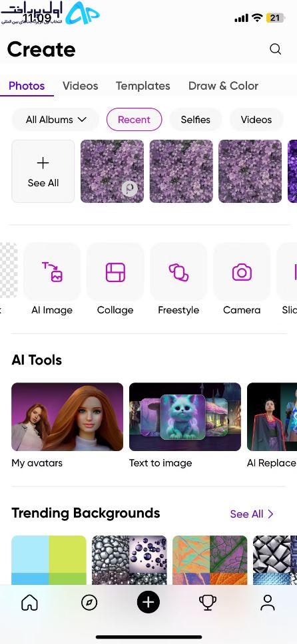
Task: Open the Profile person icon
Action: click(268, 603)
